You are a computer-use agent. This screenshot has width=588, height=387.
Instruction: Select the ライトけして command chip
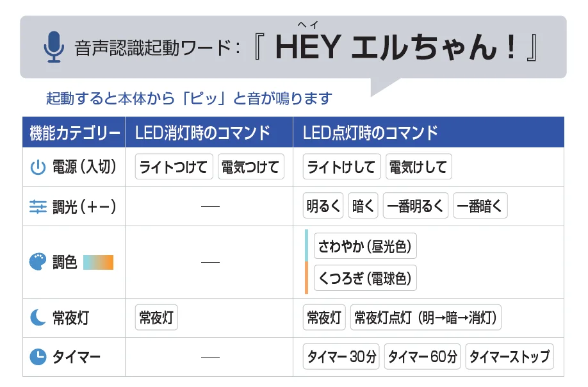[341, 167]
